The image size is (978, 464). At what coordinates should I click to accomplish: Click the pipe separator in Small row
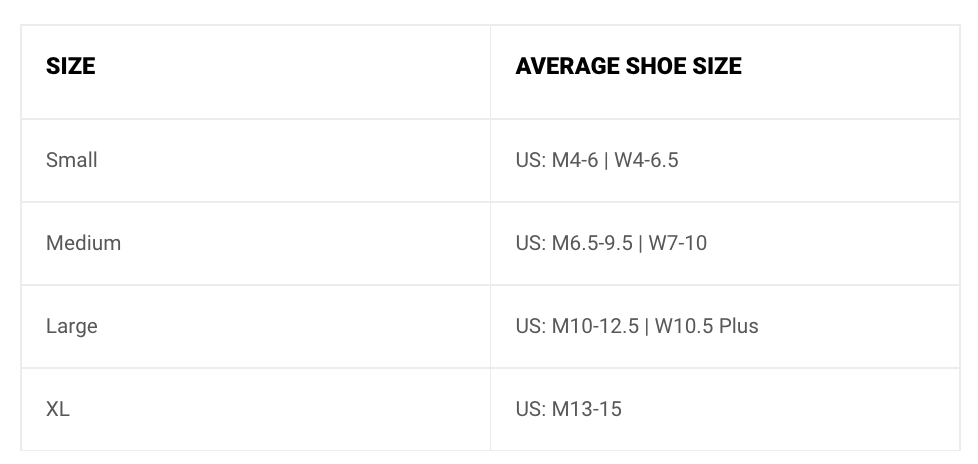(606, 161)
